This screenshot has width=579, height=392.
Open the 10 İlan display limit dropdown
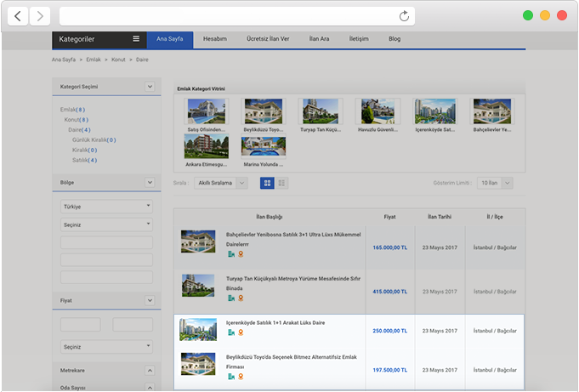click(x=495, y=183)
